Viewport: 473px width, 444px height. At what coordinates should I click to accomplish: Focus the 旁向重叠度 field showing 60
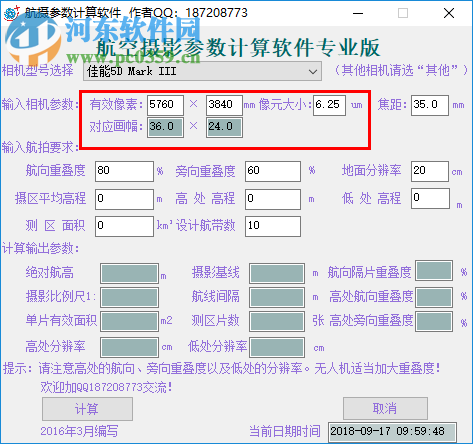tap(273, 171)
